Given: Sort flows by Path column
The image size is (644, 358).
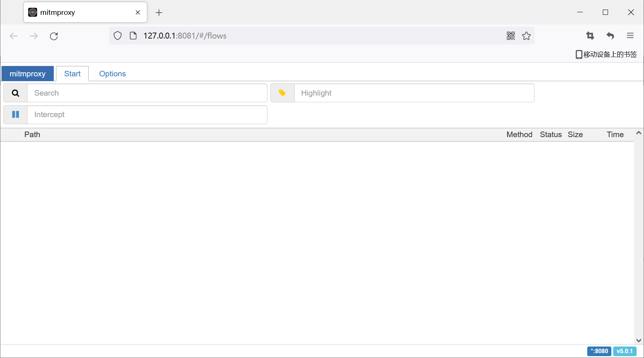Looking at the screenshot, I should (x=32, y=135).
